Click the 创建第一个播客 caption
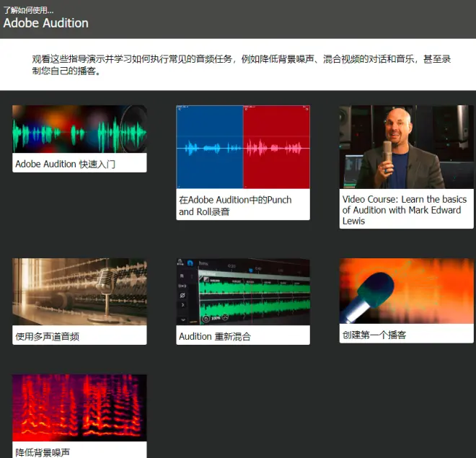476x458 pixels. tap(374, 335)
